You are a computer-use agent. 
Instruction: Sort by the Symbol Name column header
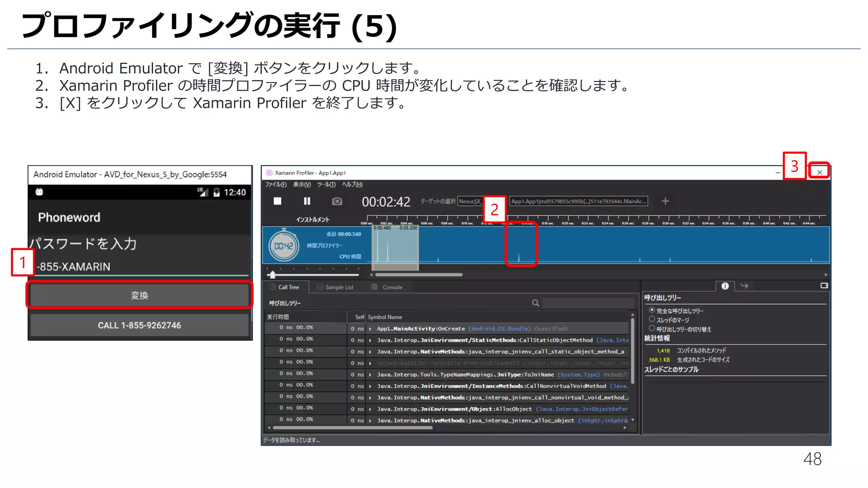coord(498,317)
